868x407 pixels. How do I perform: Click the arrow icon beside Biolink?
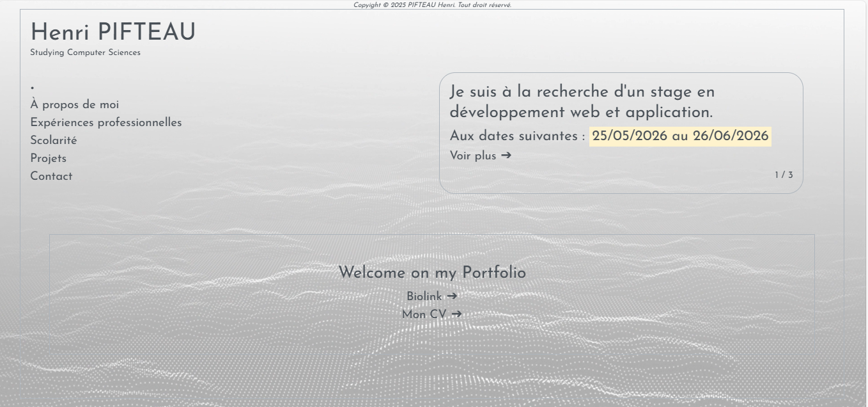(x=453, y=296)
